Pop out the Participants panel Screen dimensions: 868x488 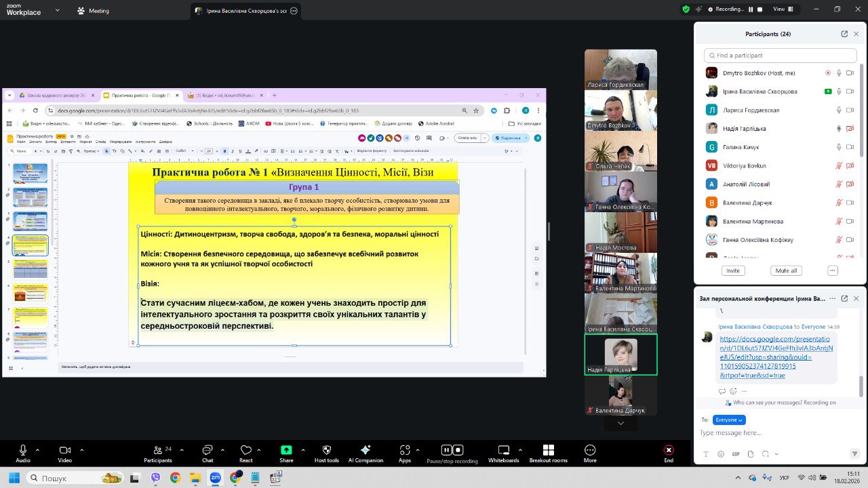[844, 34]
